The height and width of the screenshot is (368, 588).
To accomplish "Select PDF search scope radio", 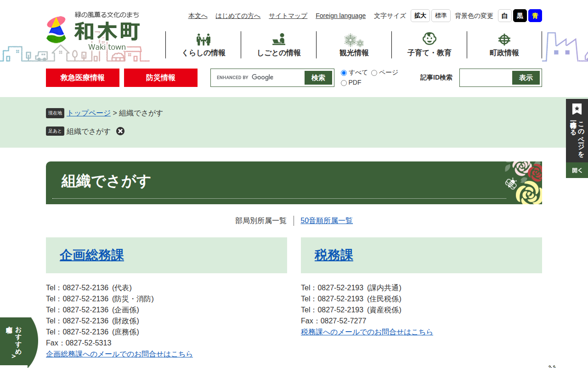I will pos(344,83).
